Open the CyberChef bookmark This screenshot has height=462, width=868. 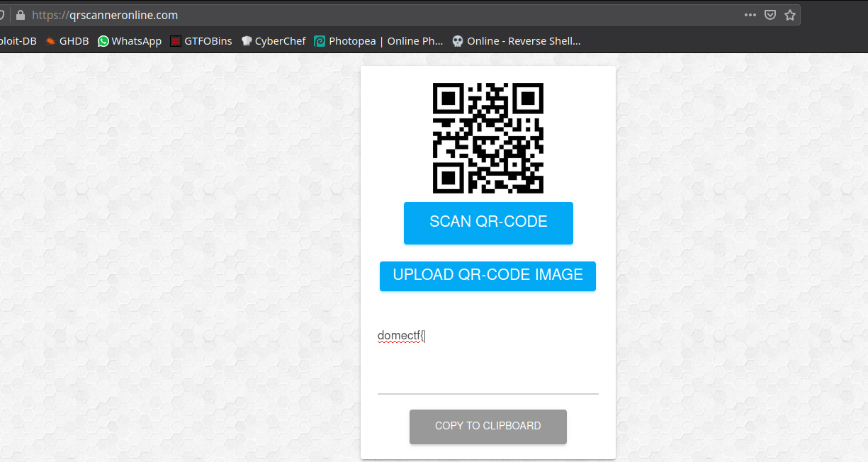274,41
